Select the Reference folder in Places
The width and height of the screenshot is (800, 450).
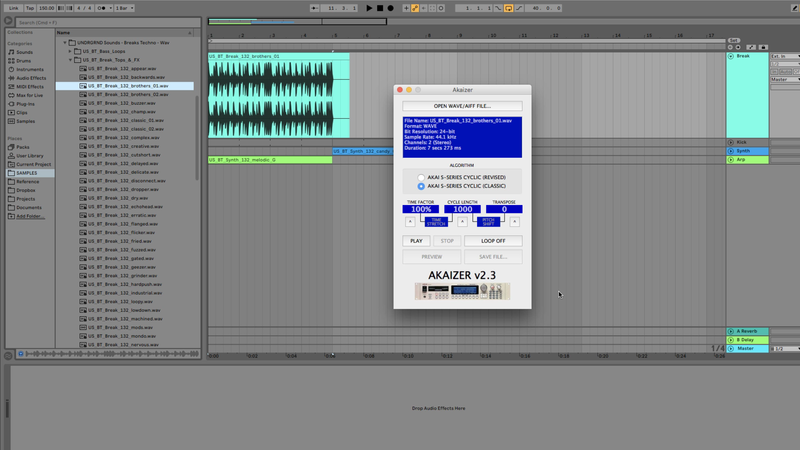point(27,182)
